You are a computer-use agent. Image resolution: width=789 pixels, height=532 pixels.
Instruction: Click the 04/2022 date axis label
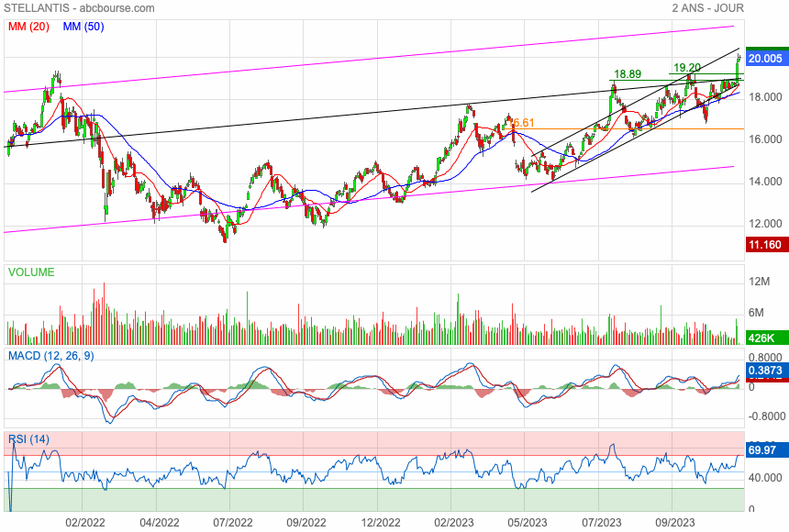pyautogui.click(x=159, y=523)
